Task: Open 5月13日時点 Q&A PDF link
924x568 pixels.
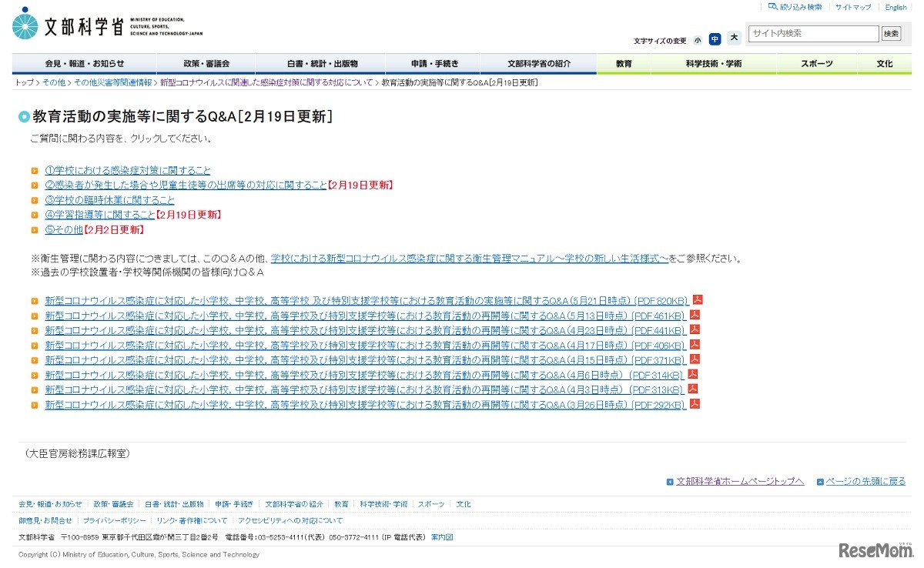Action: coord(365,316)
